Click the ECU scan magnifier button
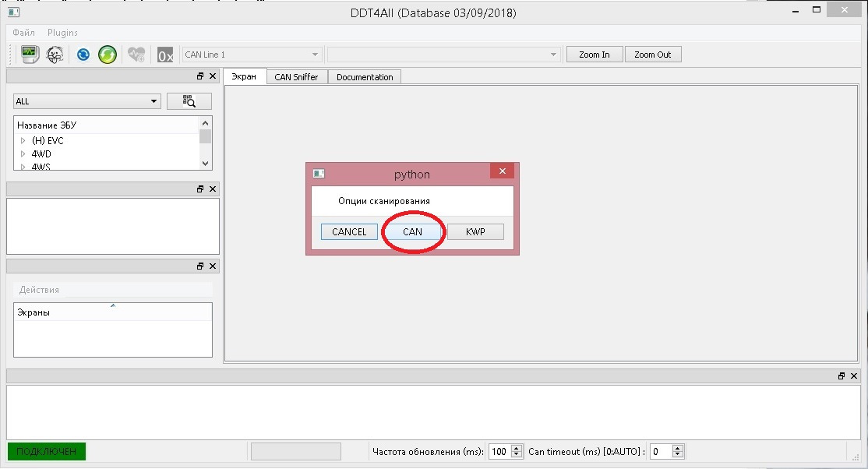Viewport: 868px width, 469px height. [x=189, y=100]
